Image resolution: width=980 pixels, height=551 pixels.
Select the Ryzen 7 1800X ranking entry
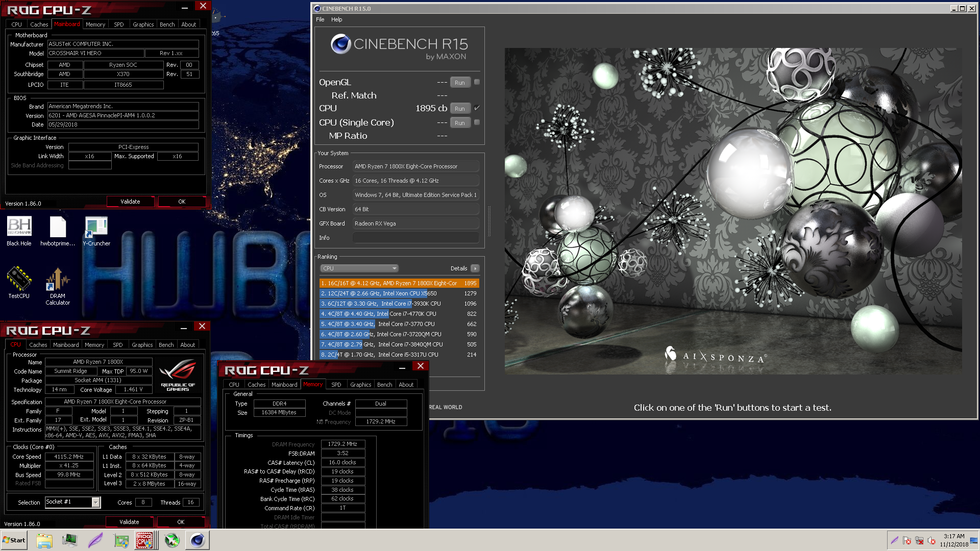tap(399, 283)
